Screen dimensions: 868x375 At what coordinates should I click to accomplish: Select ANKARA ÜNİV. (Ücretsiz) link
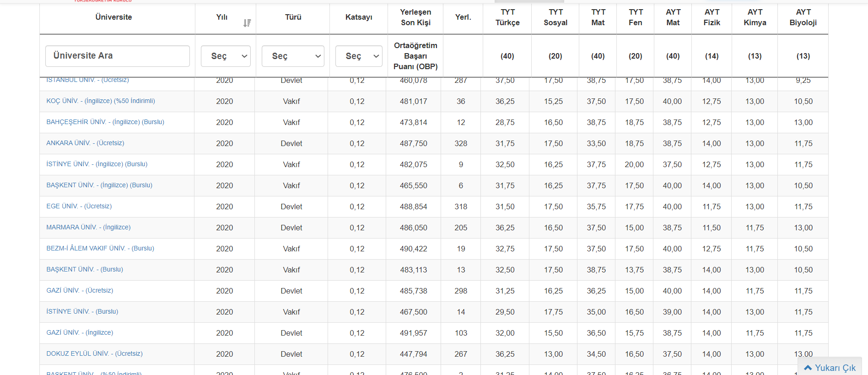coord(85,143)
